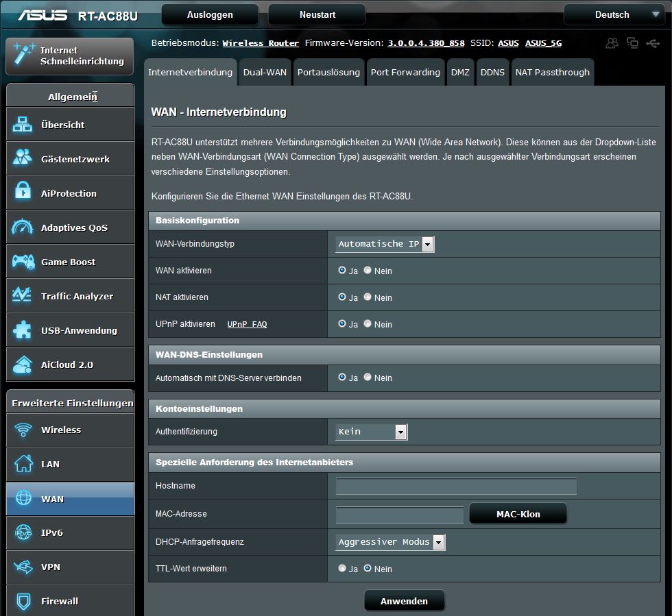Click the Firewall shield icon

23,601
